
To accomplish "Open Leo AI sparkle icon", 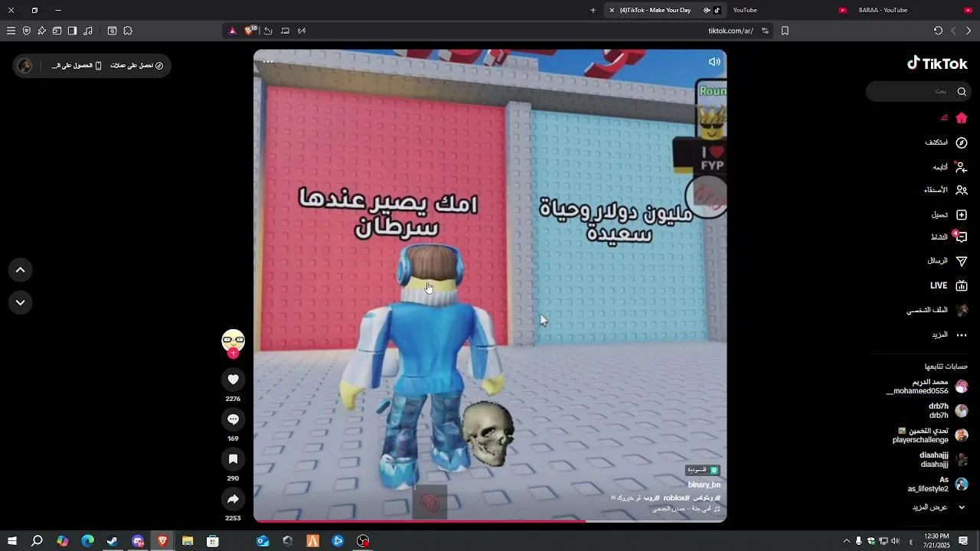I will (x=41, y=31).
